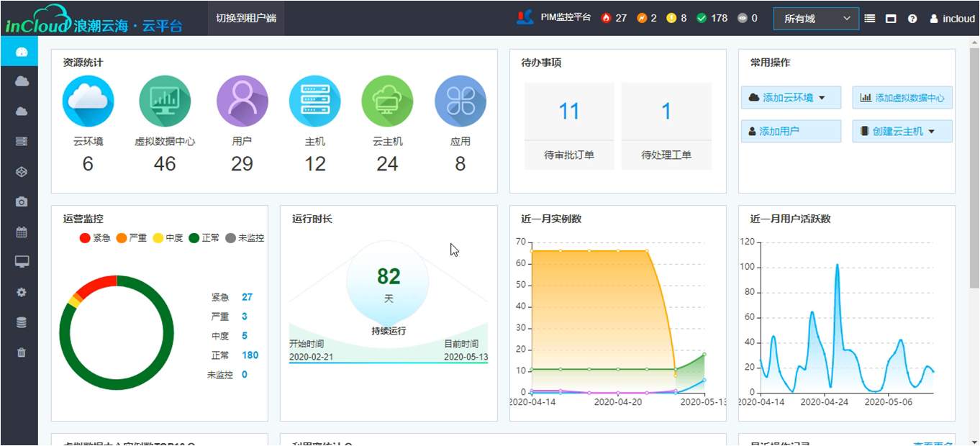Click the page's vertical scrollbar
This screenshot has height=446, width=980.
pos(974,180)
